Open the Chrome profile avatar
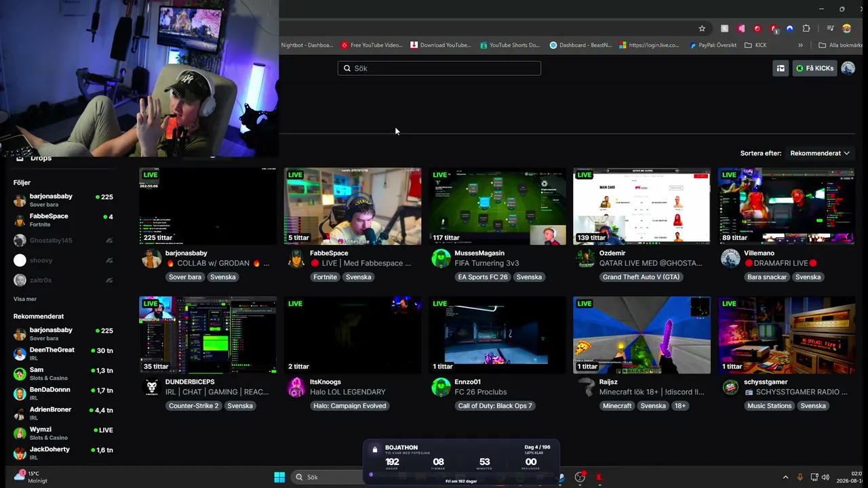868x488 pixels. (x=846, y=28)
